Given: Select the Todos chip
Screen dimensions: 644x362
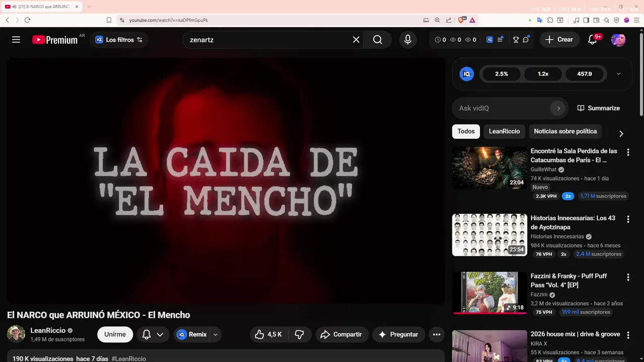Looking at the screenshot, I should pos(466,131).
